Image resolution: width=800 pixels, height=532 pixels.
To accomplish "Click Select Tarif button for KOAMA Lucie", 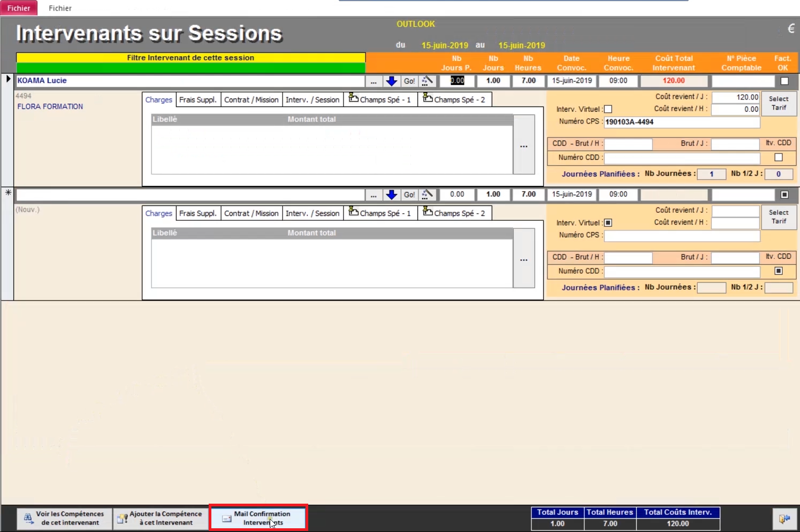I will (x=779, y=103).
